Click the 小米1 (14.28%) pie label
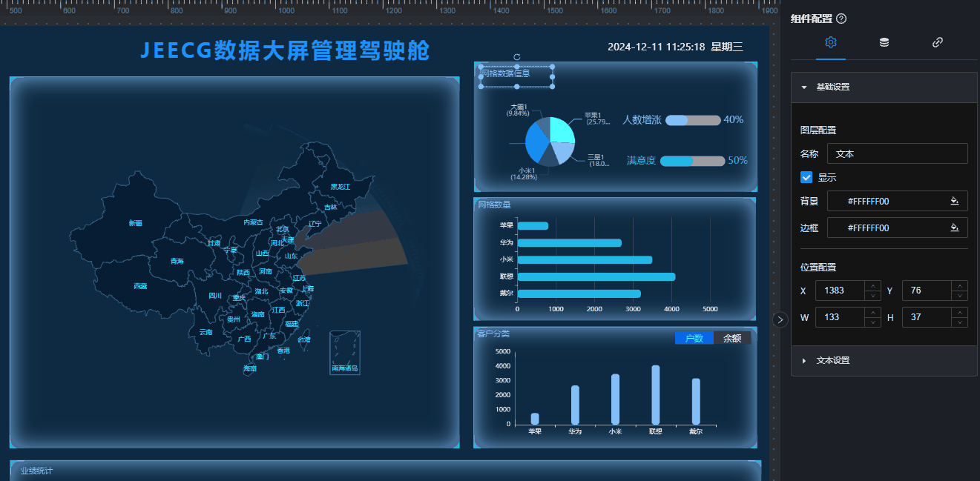 (523, 173)
